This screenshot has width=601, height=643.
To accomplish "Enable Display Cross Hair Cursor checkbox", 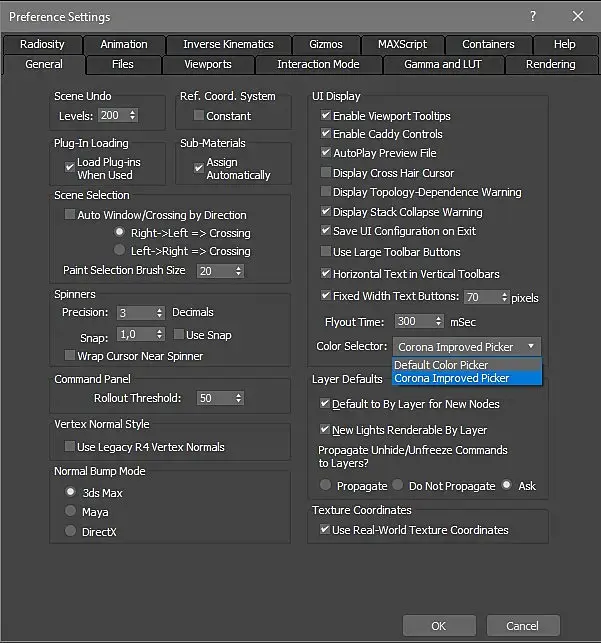I will pos(326,173).
